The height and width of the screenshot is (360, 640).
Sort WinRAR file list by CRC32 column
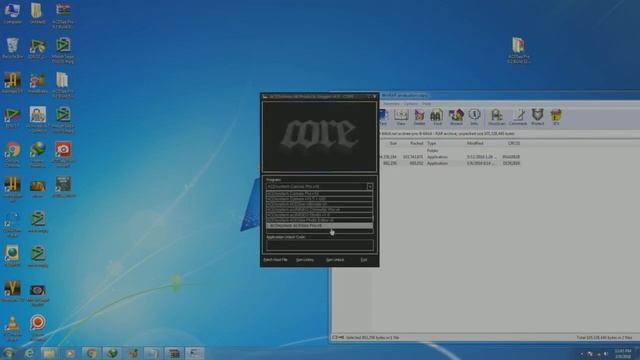click(514, 143)
